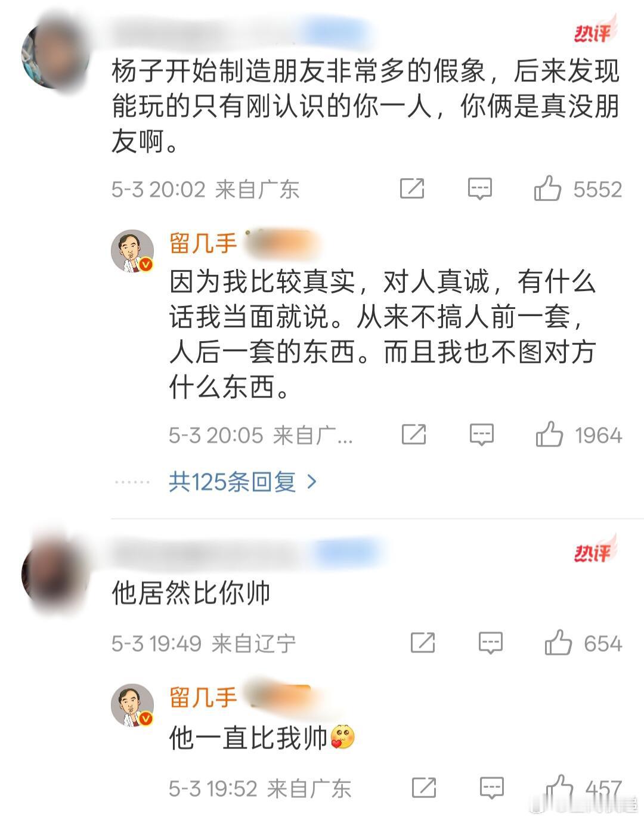644x820 pixels.
Task: View 留几手's avatar in first reply
Action: pyautogui.click(x=132, y=251)
